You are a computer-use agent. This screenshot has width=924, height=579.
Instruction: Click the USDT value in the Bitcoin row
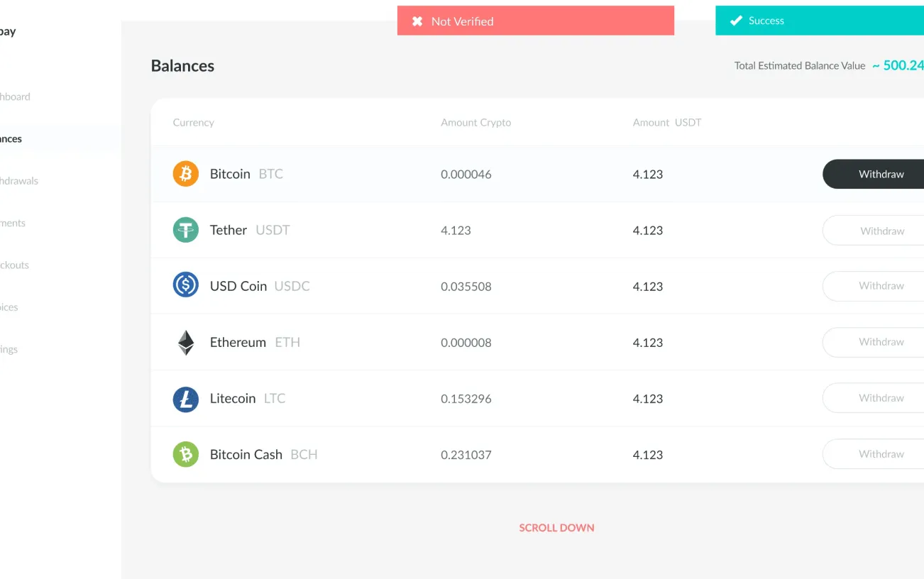[648, 175]
